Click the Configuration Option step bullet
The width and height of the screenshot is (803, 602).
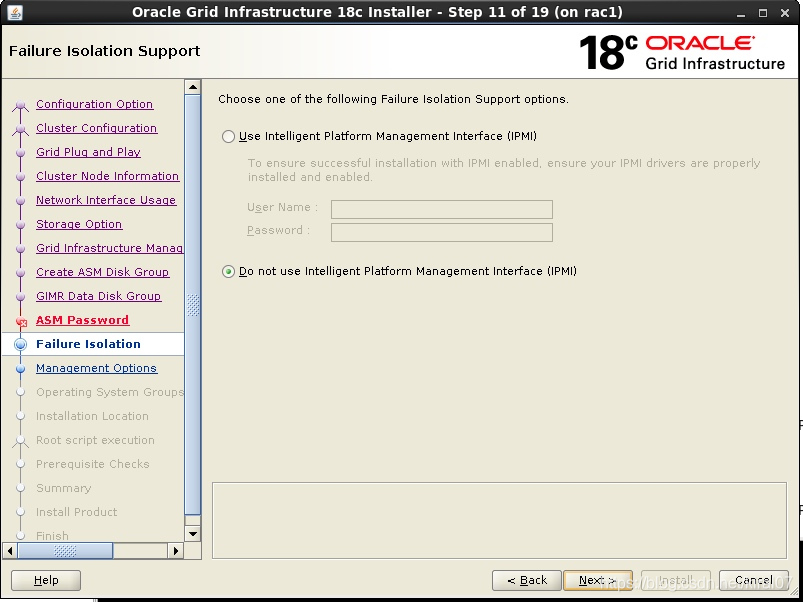pos(20,105)
